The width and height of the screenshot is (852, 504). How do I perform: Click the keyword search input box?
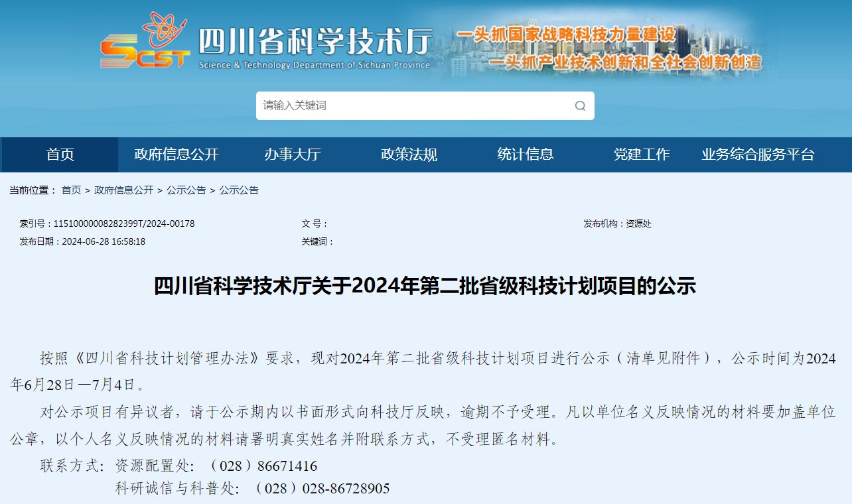tap(398, 105)
